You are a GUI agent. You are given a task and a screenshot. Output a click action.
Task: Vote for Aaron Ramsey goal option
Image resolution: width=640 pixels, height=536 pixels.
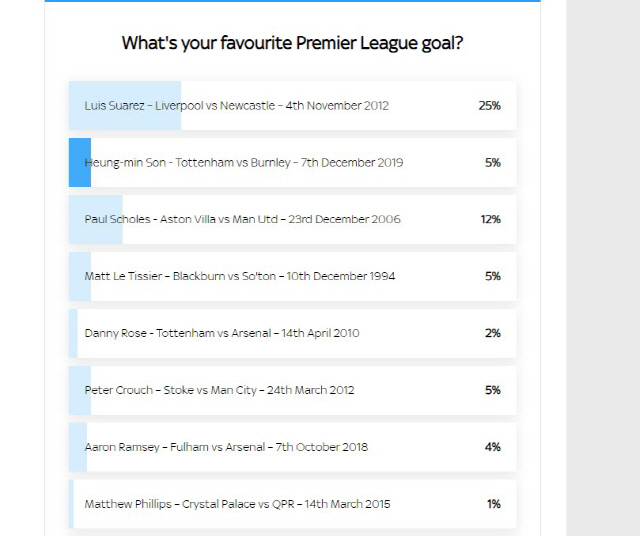pyautogui.click(x=292, y=447)
